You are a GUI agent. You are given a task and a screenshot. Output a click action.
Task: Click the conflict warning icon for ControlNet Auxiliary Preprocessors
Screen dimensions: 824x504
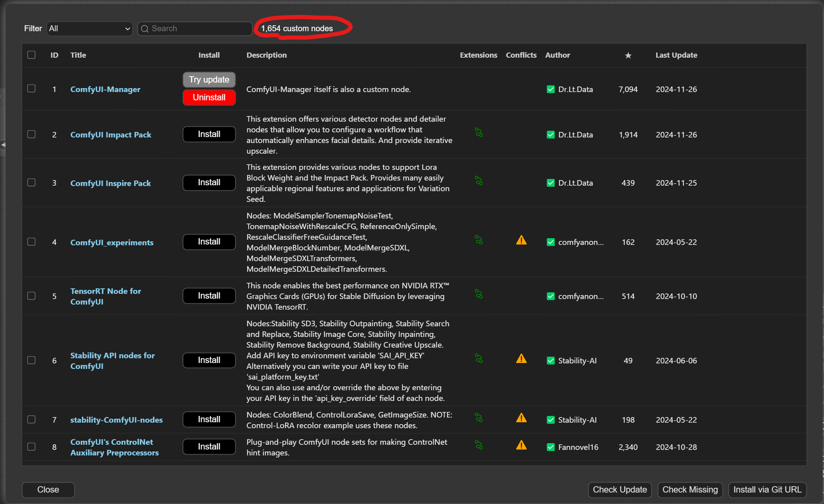click(x=521, y=445)
